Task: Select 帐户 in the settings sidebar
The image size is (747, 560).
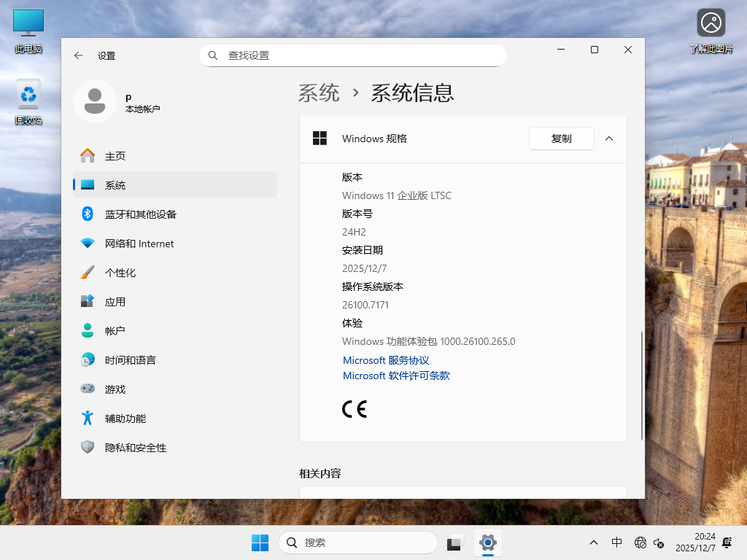Action: click(x=115, y=330)
